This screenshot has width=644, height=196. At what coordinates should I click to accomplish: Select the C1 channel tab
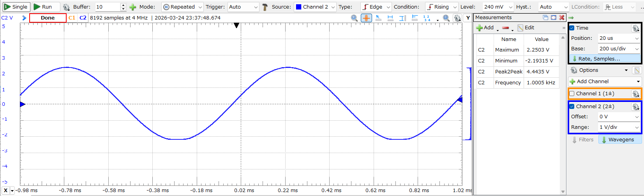pyautogui.click(x=72, y=18)
